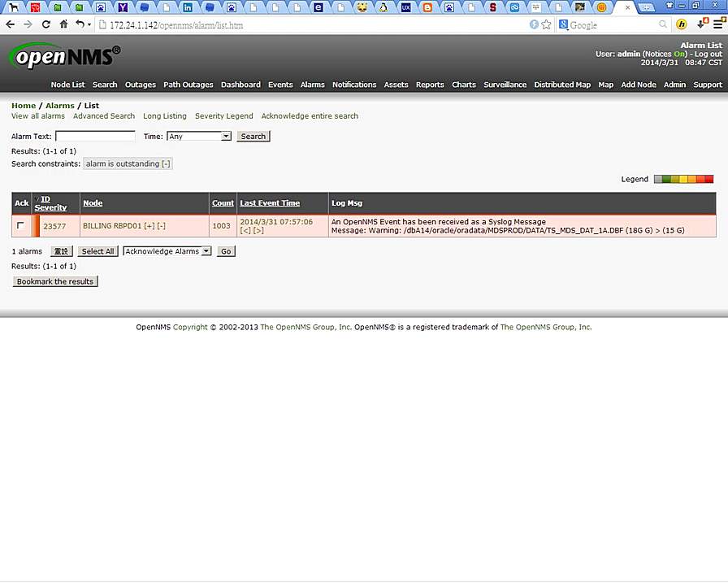Open Events in the navigation bar
This screenshot has height=583, width=728.
280,85
